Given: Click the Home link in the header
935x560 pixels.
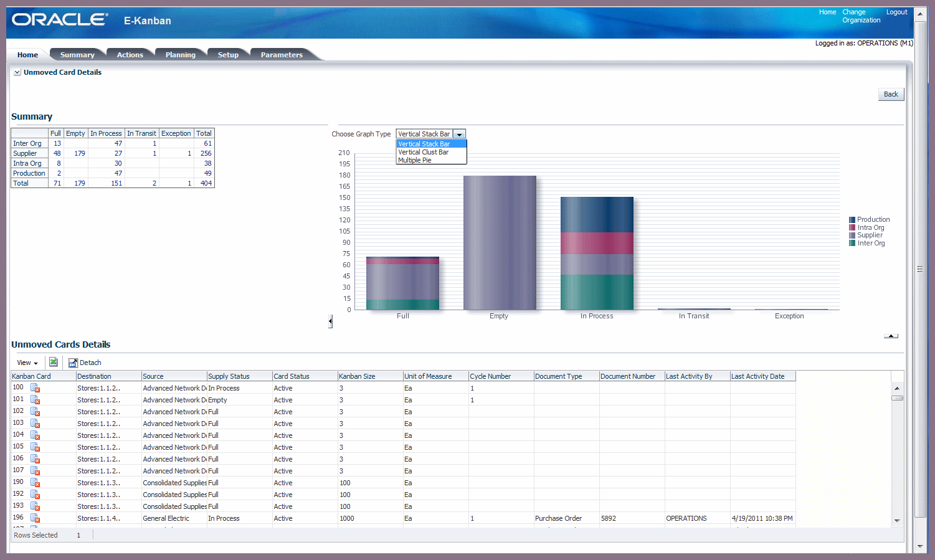Looking at the screenshot, I should tap(827, 12).
